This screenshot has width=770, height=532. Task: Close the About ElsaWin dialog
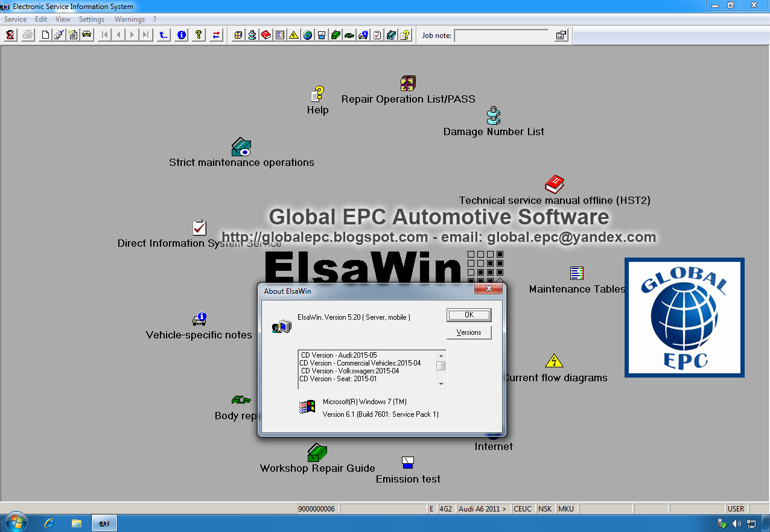click(x=488, y=289)
